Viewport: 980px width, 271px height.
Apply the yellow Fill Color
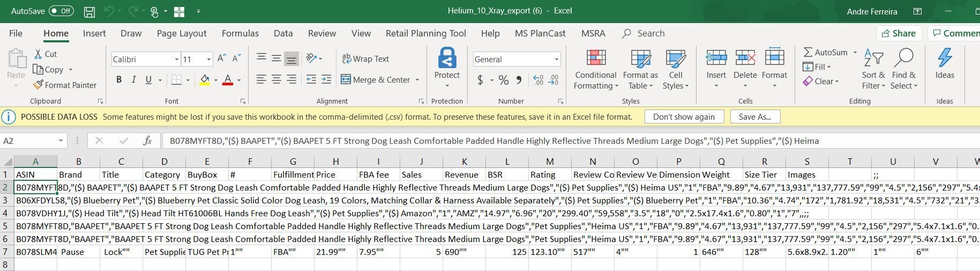[x=205, y=80]
